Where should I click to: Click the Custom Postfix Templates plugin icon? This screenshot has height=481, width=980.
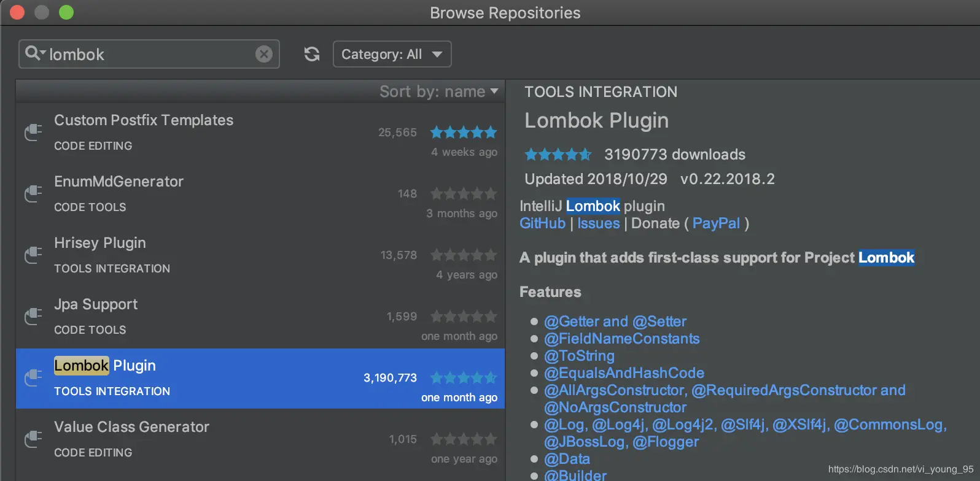(x=33, y=132)
